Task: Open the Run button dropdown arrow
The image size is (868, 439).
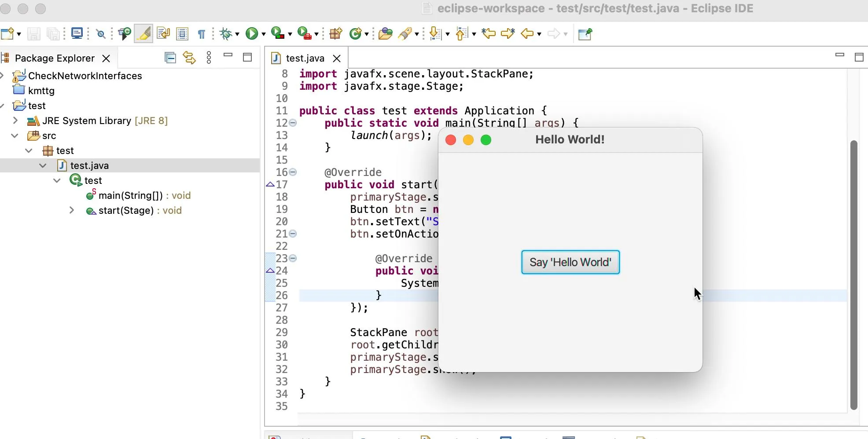Action: point(263,34)
